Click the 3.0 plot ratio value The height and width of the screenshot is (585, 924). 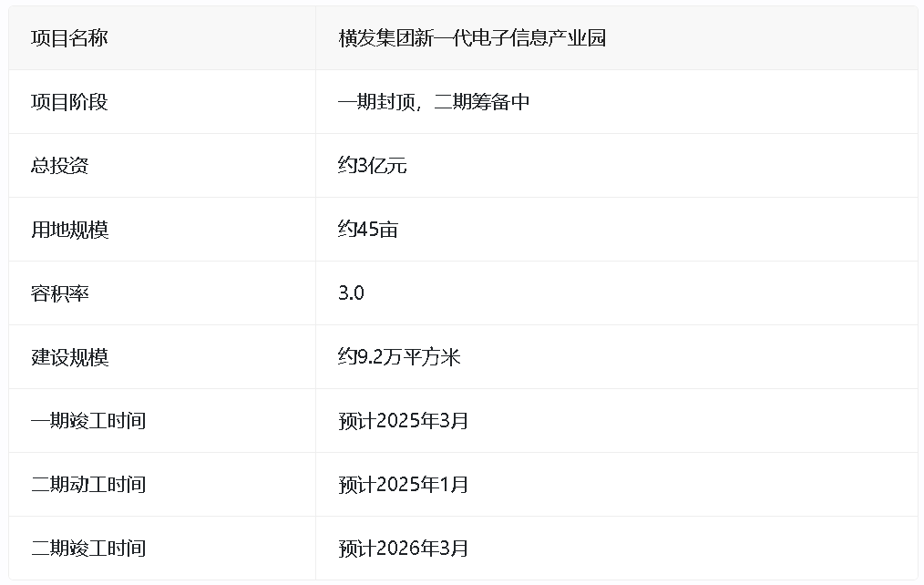[x=351, y=293]
